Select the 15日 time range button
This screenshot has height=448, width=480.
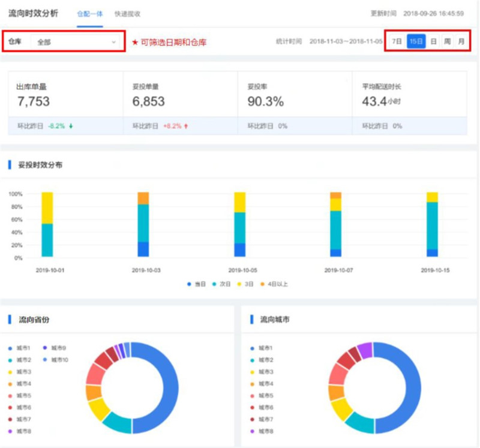pos(416,42)
